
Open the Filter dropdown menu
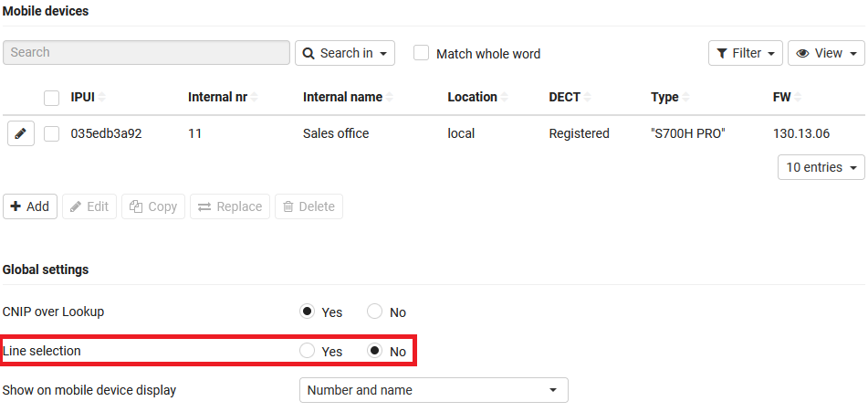point(745,53)
